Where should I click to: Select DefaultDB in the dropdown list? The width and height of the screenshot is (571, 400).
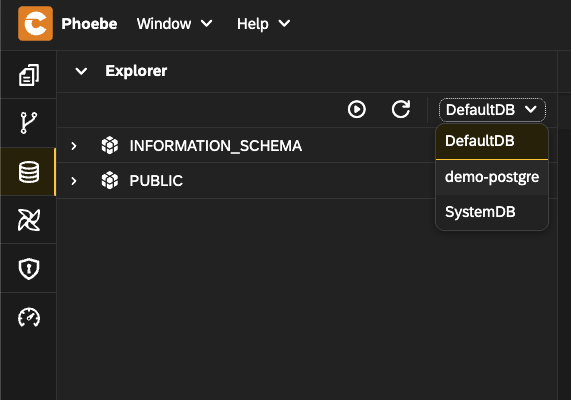tap(492, 141)
